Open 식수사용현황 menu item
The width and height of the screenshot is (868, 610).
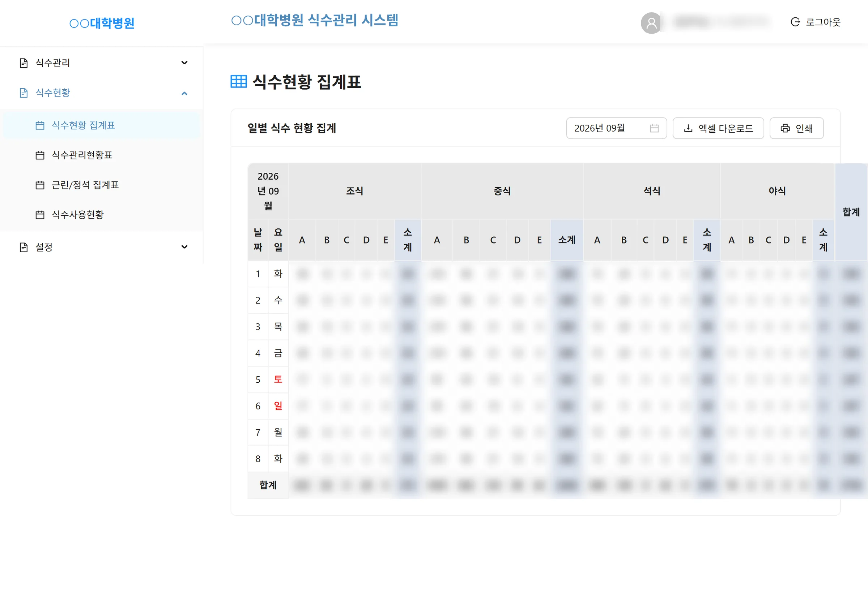[x=101, y=215]
